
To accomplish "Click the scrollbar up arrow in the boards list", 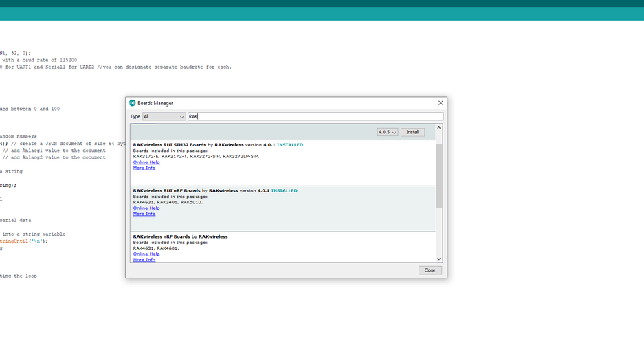I will (439, 128).
